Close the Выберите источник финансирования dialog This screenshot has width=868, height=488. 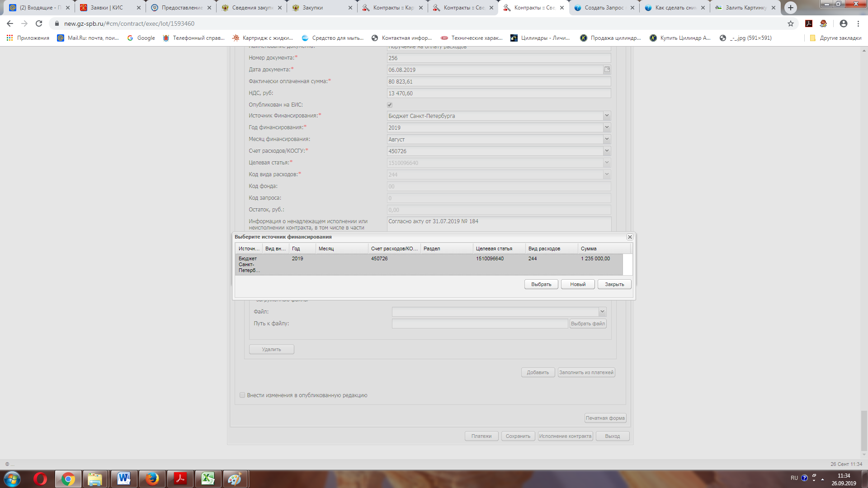coord(630,237)
